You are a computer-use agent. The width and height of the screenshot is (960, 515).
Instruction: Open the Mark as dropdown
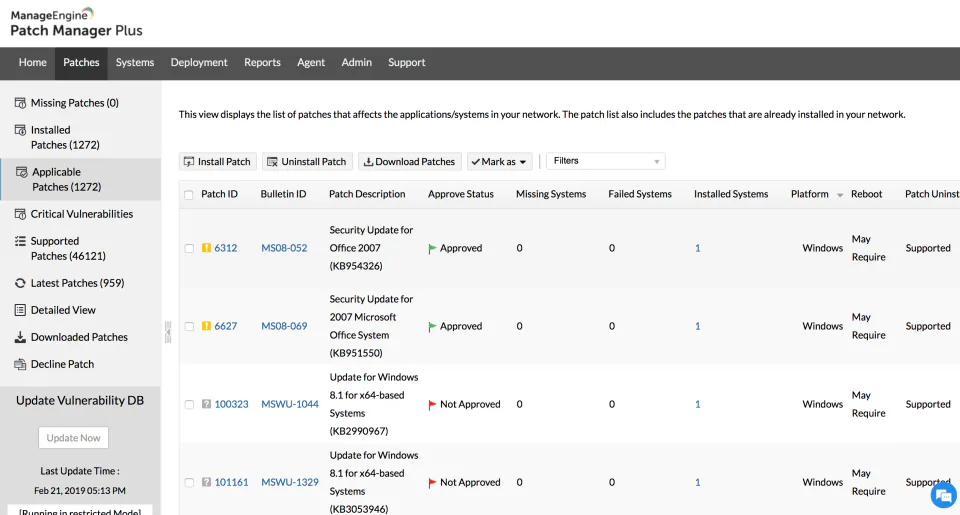[500, 162]
